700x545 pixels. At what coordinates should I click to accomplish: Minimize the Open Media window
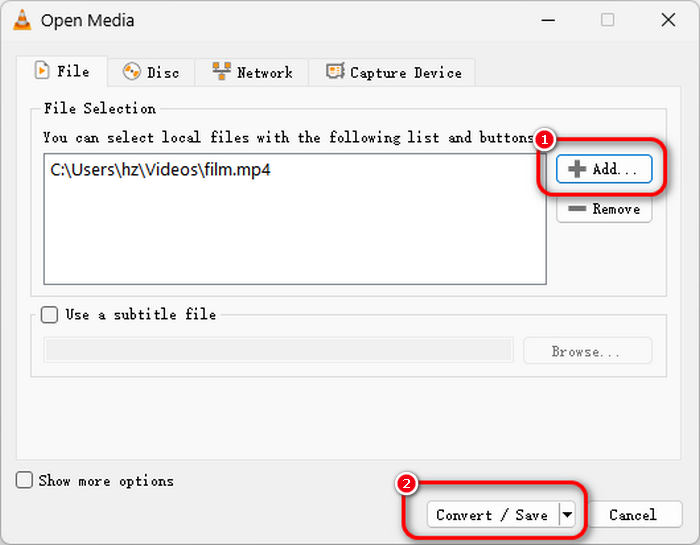point(548,20)
